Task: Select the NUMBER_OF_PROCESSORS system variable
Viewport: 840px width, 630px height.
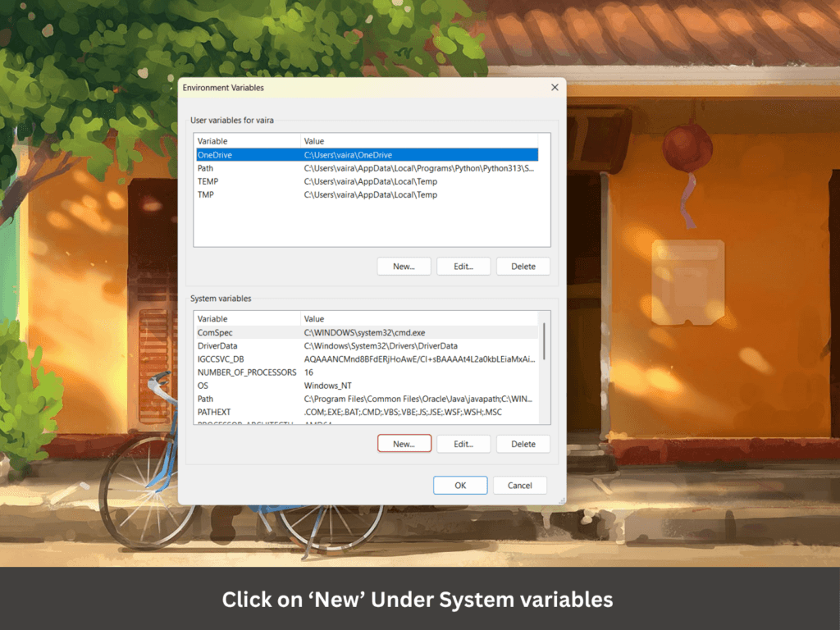Action: [x=246, y=372]
